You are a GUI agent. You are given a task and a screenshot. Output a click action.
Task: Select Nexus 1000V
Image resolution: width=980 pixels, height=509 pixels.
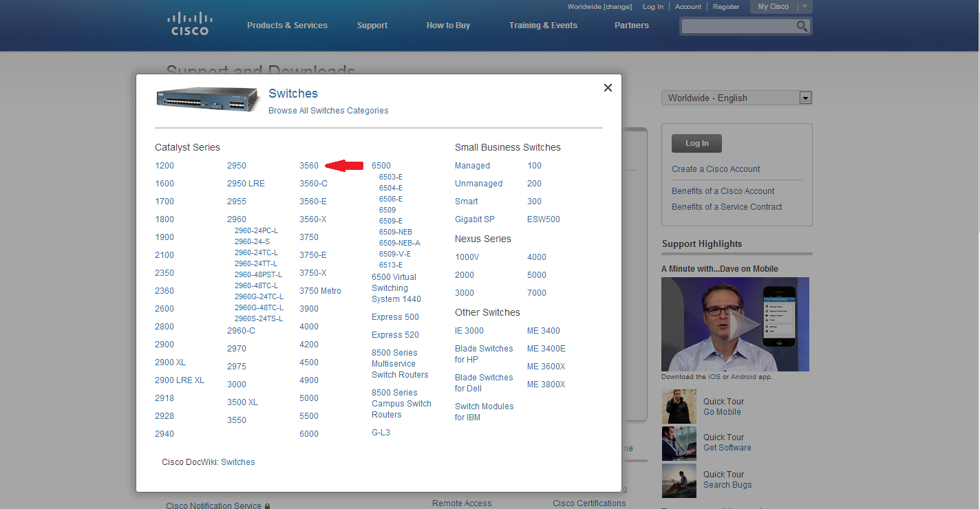(x=467, y=257)
